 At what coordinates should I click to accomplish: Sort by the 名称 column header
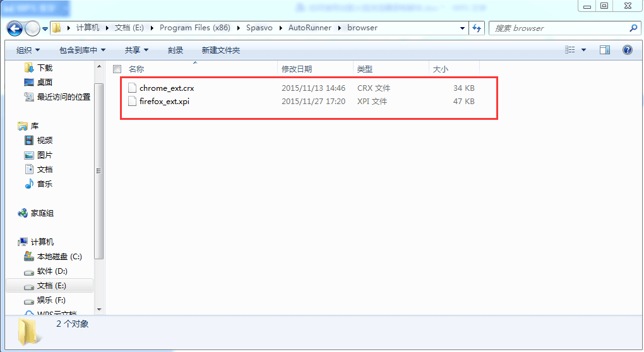136,69
